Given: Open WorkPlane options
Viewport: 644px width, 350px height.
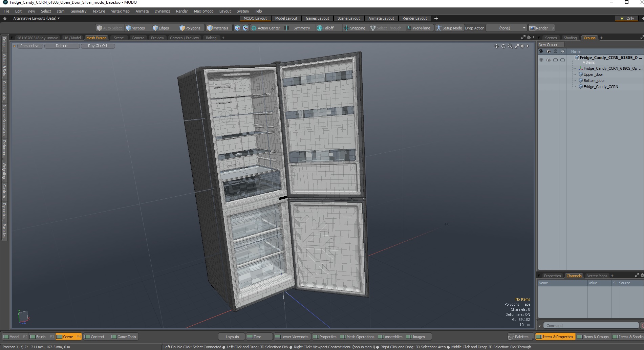Looking at the screenshot, I should coord(418,28).
